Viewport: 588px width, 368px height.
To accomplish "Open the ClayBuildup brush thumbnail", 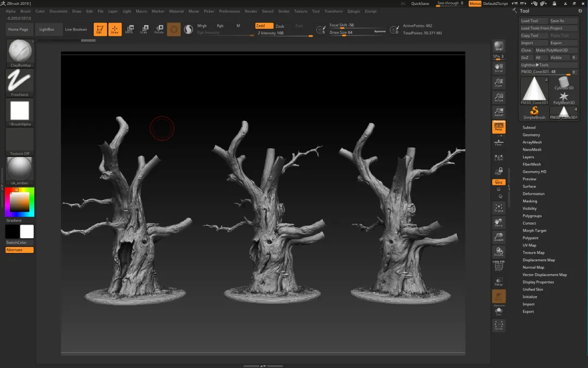I will pyautogui.click(x=20, y=52).
